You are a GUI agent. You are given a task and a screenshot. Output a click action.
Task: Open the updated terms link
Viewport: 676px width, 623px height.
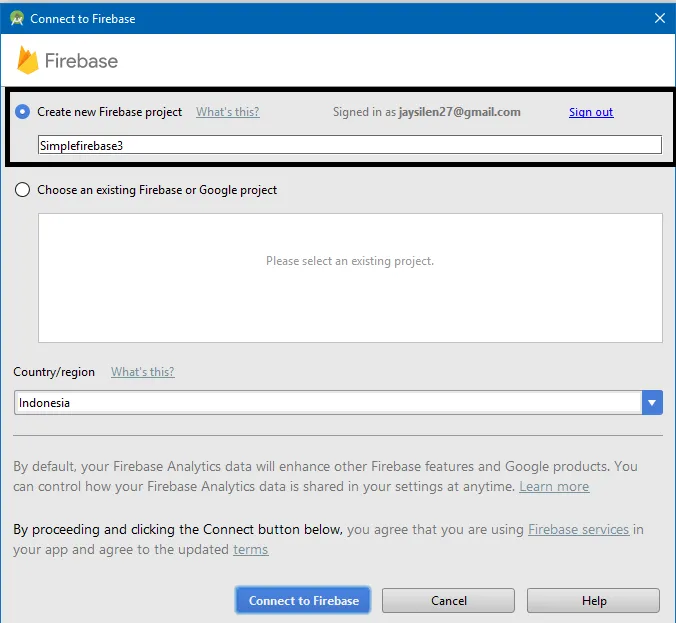250,550
